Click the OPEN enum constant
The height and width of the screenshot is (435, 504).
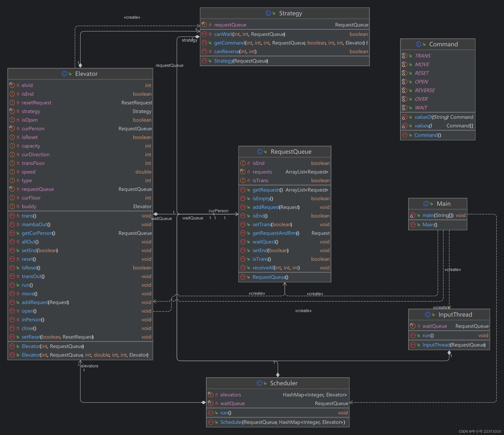[x=438, y=82]
